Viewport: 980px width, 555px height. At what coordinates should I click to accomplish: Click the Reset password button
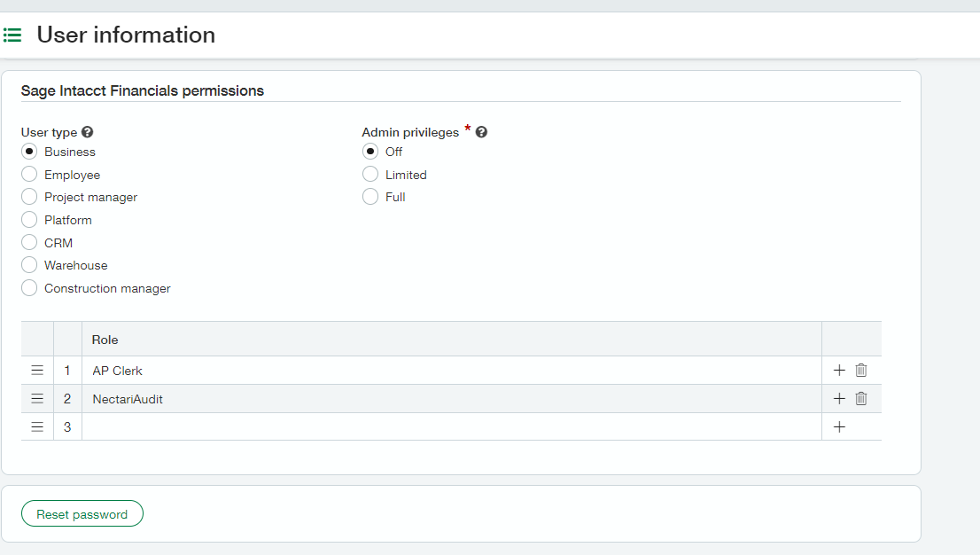(82, 514)
